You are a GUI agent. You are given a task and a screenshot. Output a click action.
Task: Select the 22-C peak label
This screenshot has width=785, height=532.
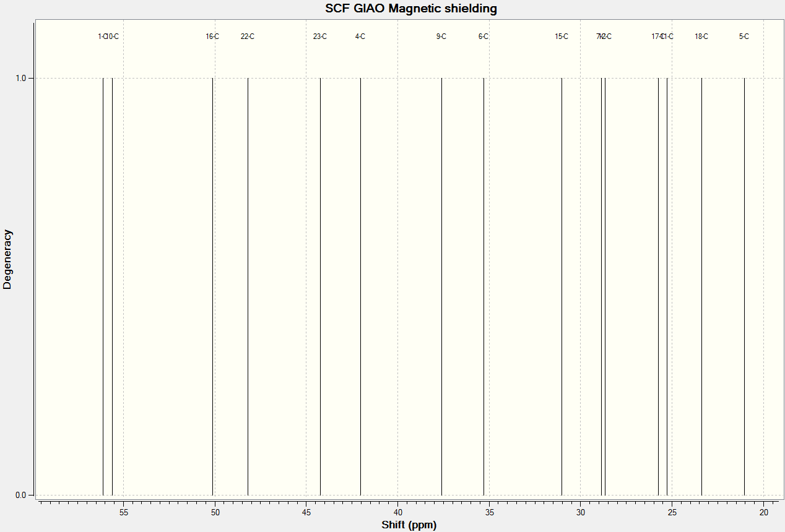point(248,36)
